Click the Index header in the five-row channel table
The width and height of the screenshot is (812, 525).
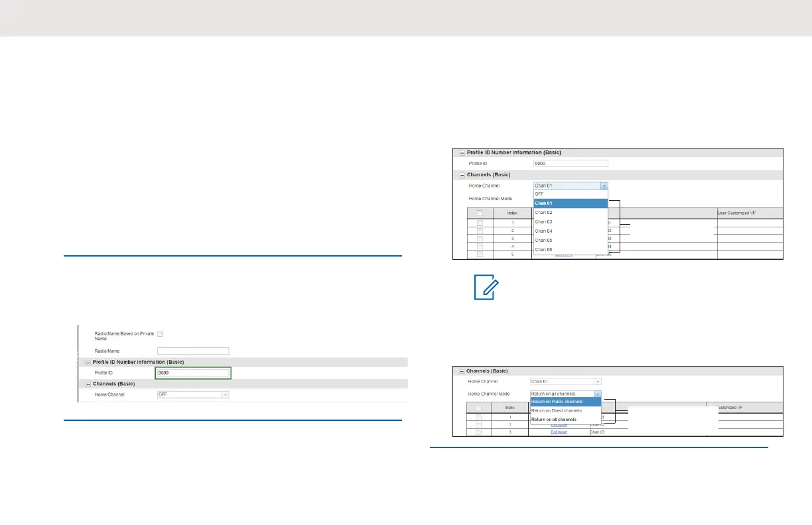coord(512,213)
